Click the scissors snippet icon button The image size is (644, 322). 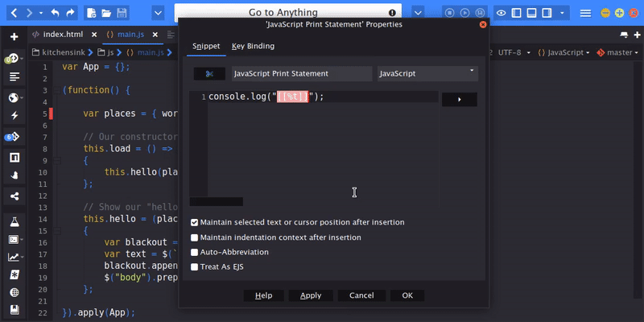(x=209, y=74)
